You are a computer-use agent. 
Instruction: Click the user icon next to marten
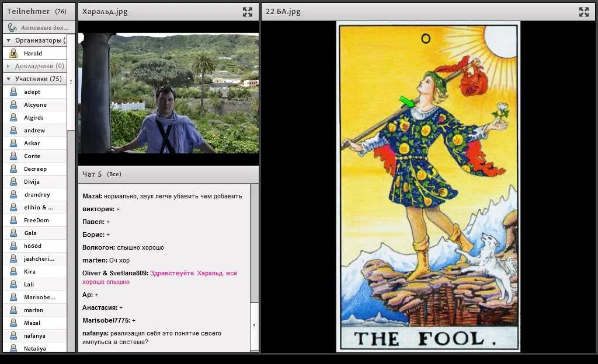(13, 310)
